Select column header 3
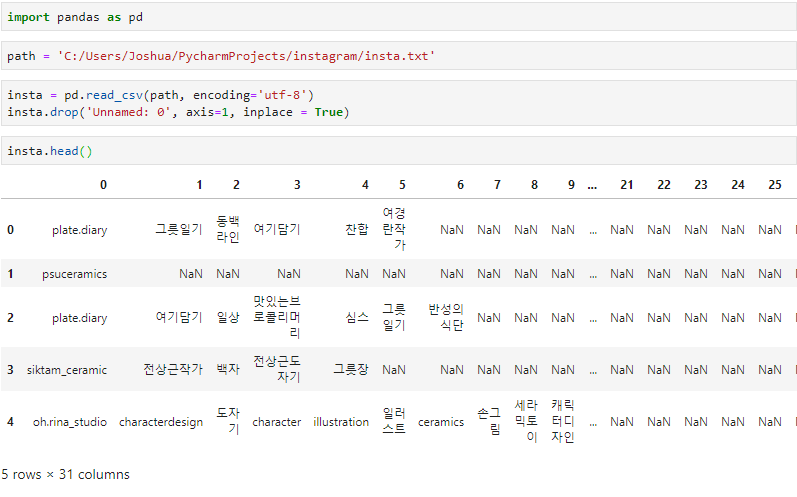 [x=297, y=185]
